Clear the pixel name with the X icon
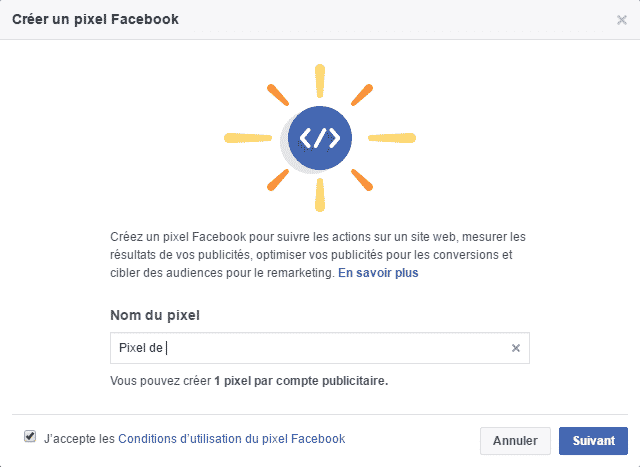The height and width of the screenshot is (467, 640). 516,348
